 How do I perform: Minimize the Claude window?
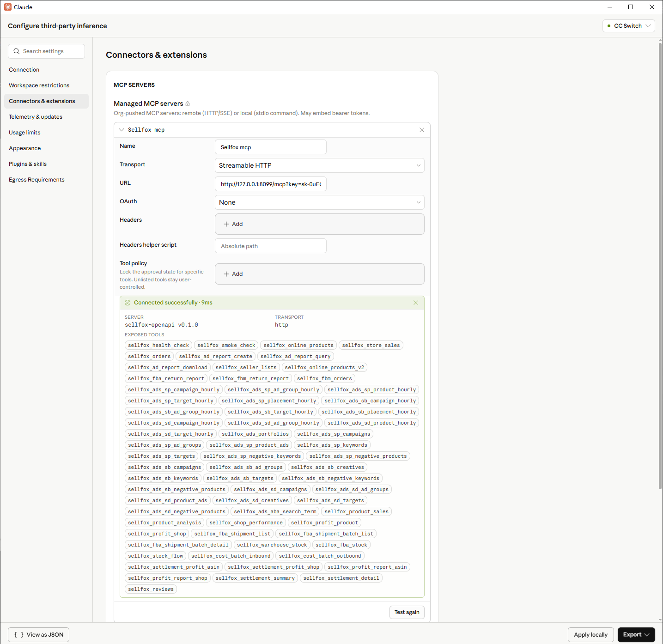[x=610, y=7]
